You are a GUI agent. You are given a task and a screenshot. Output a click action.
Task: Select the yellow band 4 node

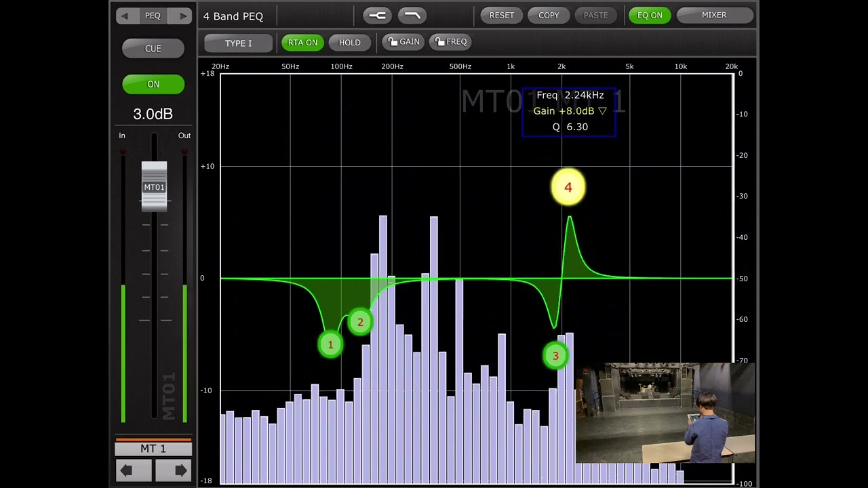pyautogui.click(x=568, y=187)
